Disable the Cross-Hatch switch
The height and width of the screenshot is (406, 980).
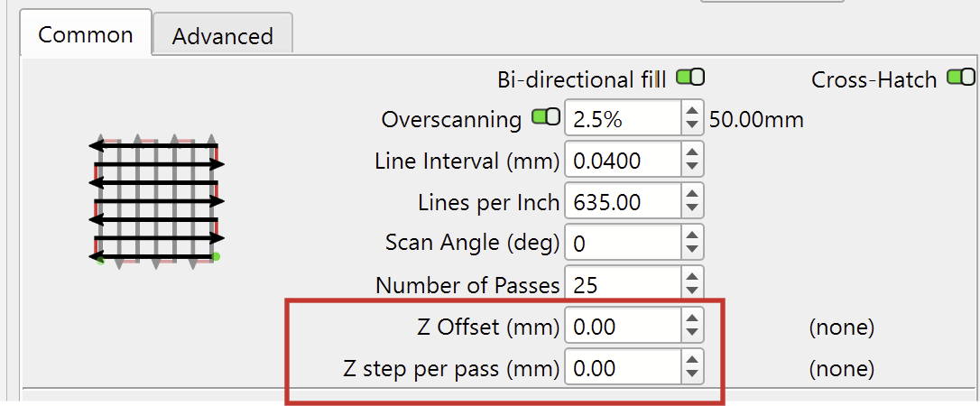(961, 78)
